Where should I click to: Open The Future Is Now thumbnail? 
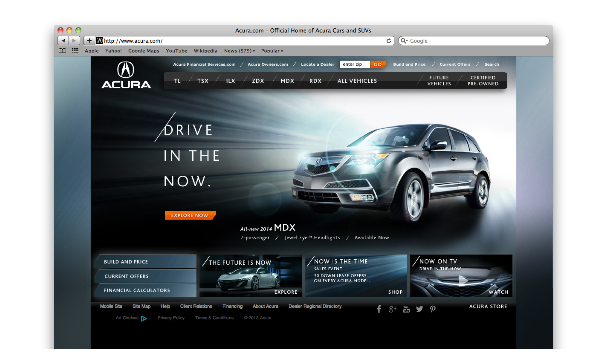[250, 276]
